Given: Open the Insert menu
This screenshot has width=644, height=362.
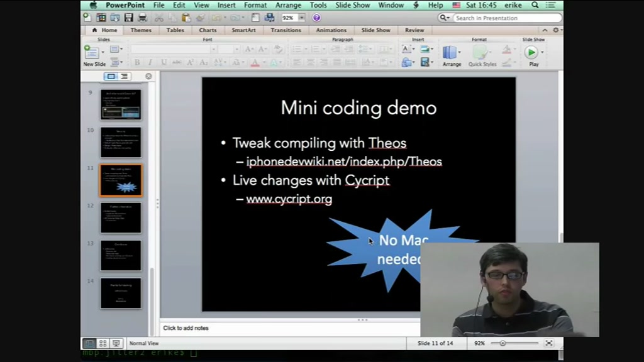Looking at the screenshot, I should (226, 5).
